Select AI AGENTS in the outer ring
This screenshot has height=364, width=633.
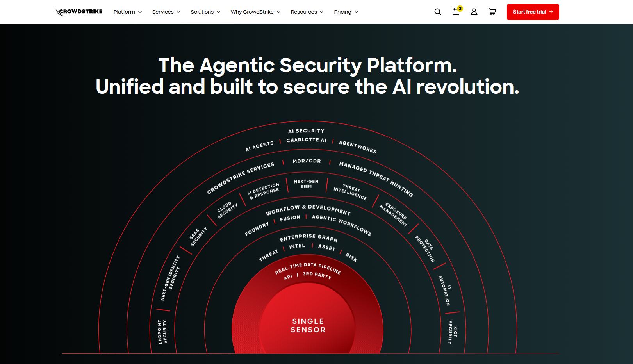(259, 146)
